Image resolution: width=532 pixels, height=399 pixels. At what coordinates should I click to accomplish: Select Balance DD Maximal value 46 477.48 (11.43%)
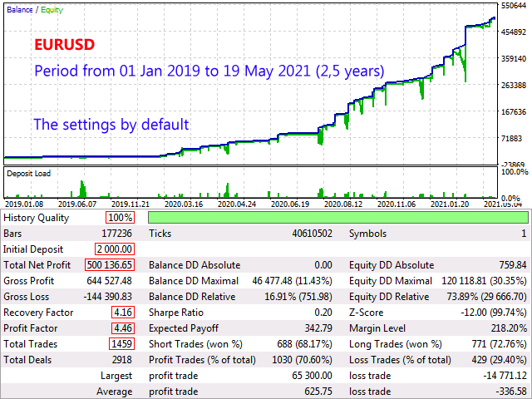pos(292,281)
